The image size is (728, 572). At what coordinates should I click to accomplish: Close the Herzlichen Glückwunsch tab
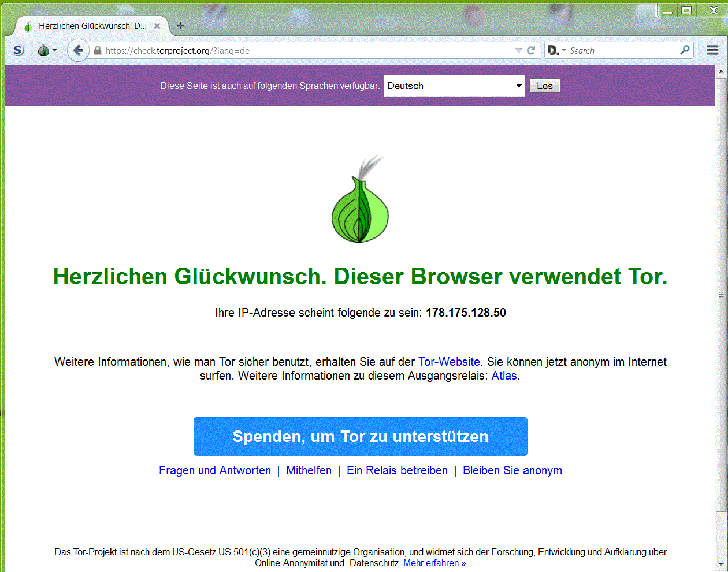157,26
